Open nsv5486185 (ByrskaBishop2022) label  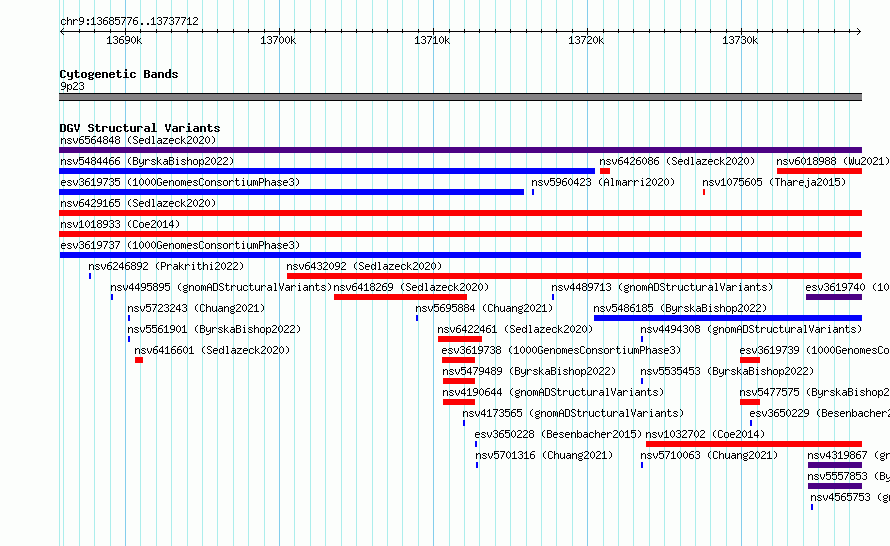click(x=680, y=308)
